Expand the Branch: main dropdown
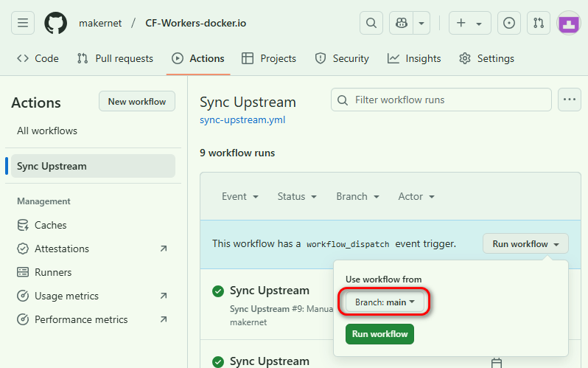Image resolution: width=588 pixels, height=368 pixels. pyautogui.click(x=385, y=302)
